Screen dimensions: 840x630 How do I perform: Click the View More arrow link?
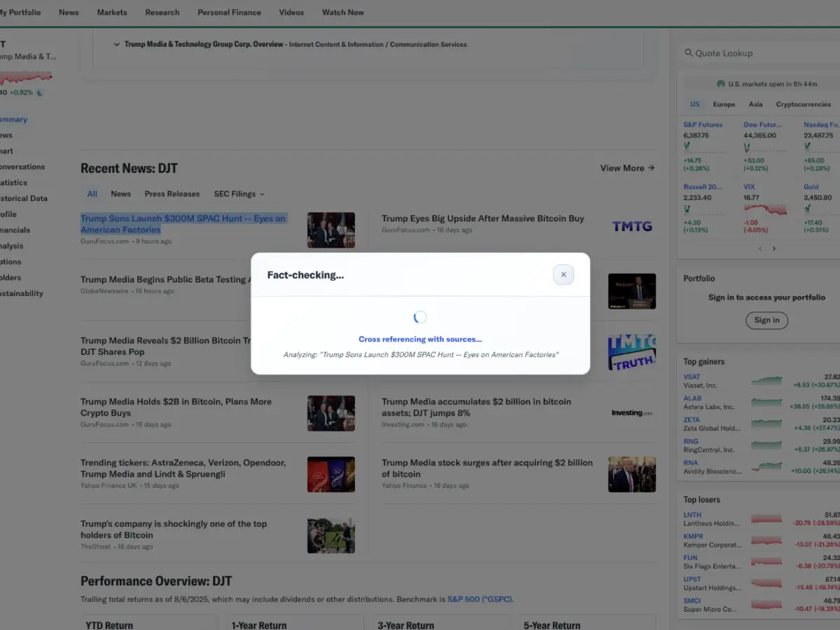pyautogui.click(x=627, y=168)
